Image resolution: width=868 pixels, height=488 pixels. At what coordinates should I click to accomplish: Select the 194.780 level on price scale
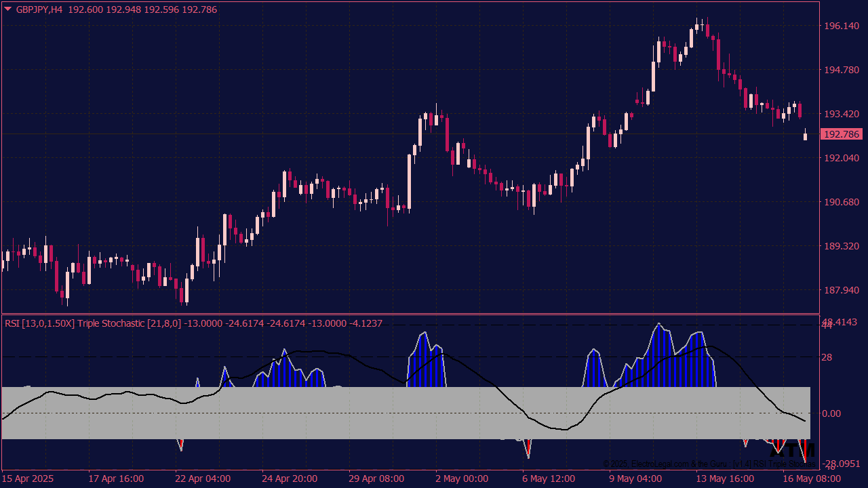pos(840,70)
